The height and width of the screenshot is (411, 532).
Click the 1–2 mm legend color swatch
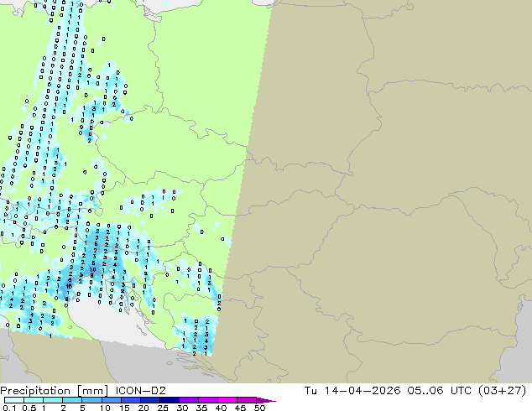[x=53, y=400]
